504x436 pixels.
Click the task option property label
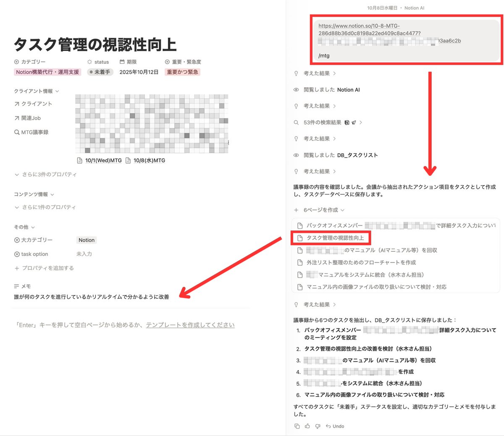coord(31,254)
